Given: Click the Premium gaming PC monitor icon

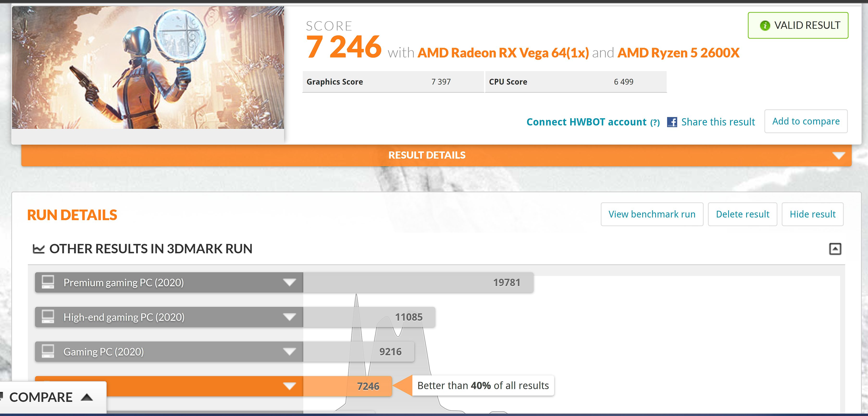Looking at the screenshot, I should tap(48, 282).
